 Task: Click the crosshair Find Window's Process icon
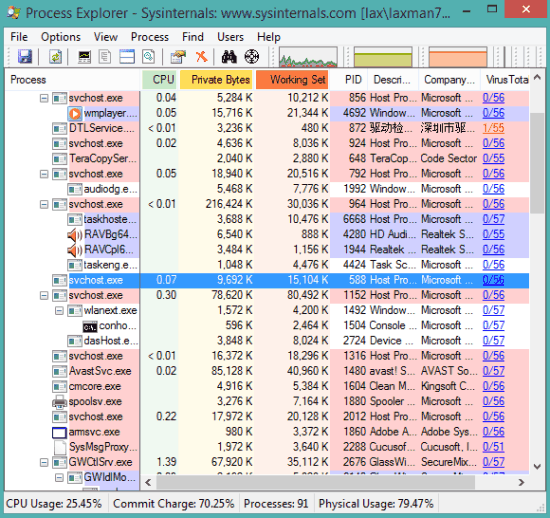[251, 56]
